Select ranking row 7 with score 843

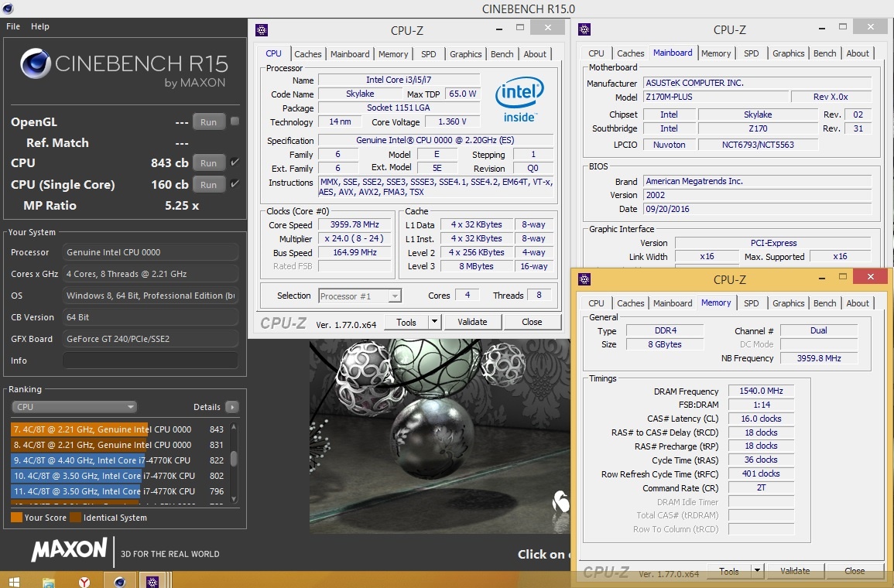tap(118, 429)
